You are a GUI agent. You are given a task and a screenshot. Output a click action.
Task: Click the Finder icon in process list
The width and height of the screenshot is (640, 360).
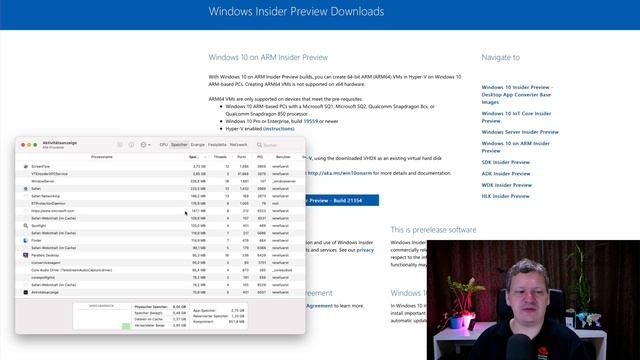coord(26,240)
